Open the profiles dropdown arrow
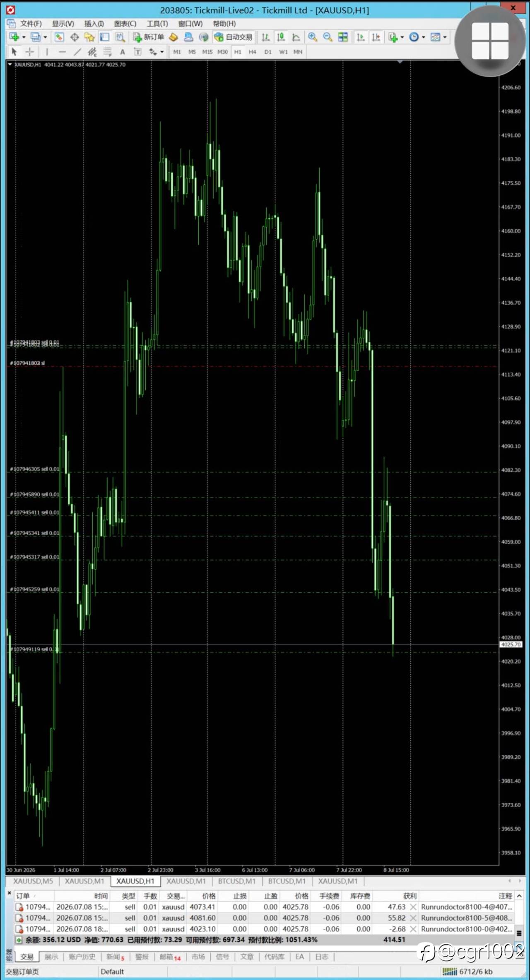 tap(45, 37)
